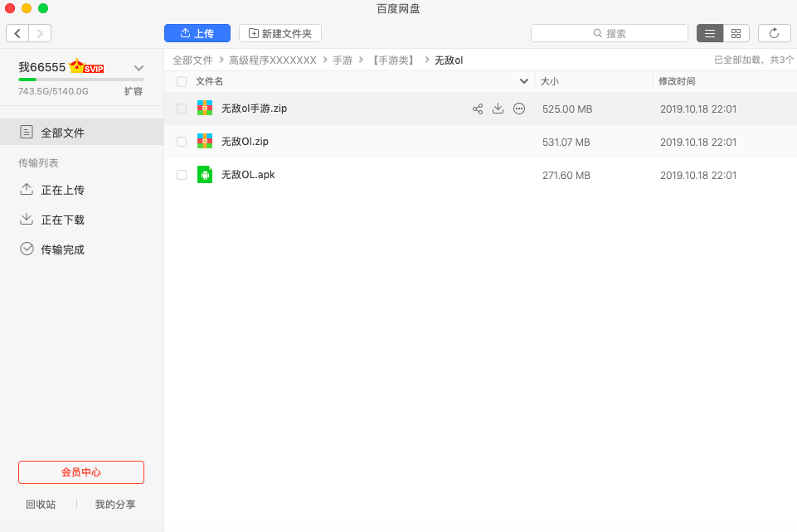Switch to grid view layout

click(x=736, y=33)
